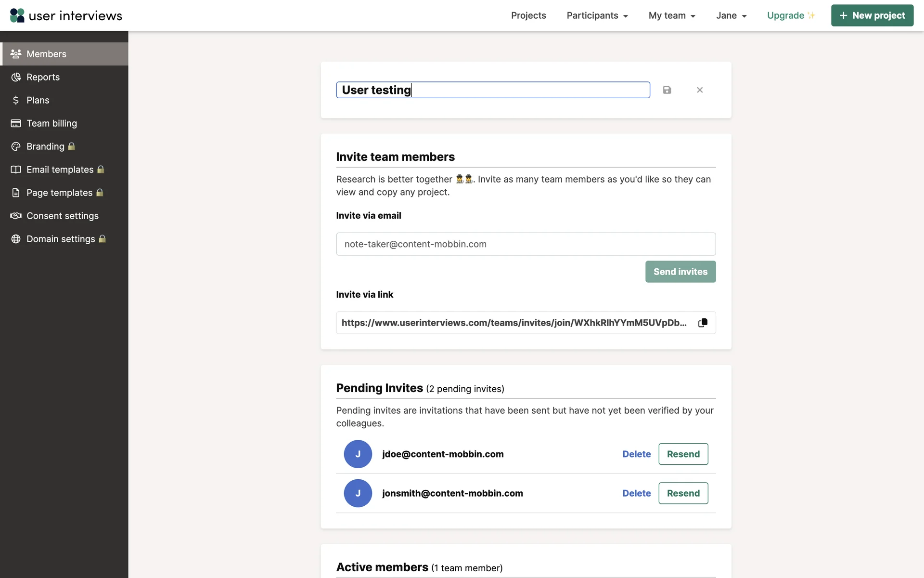Open Reports from the sidebar
The height and width of the screenshot is (578, 924).
coord(43,77)
